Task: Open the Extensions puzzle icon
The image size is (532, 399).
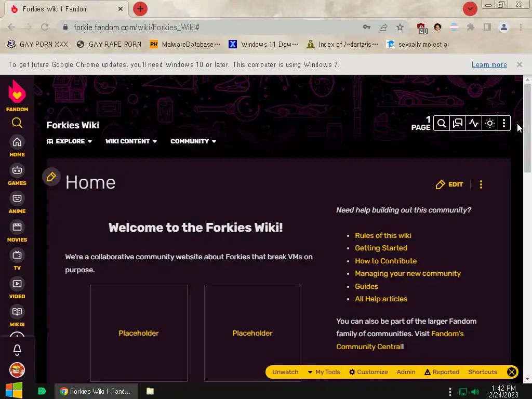Action: 470,27
